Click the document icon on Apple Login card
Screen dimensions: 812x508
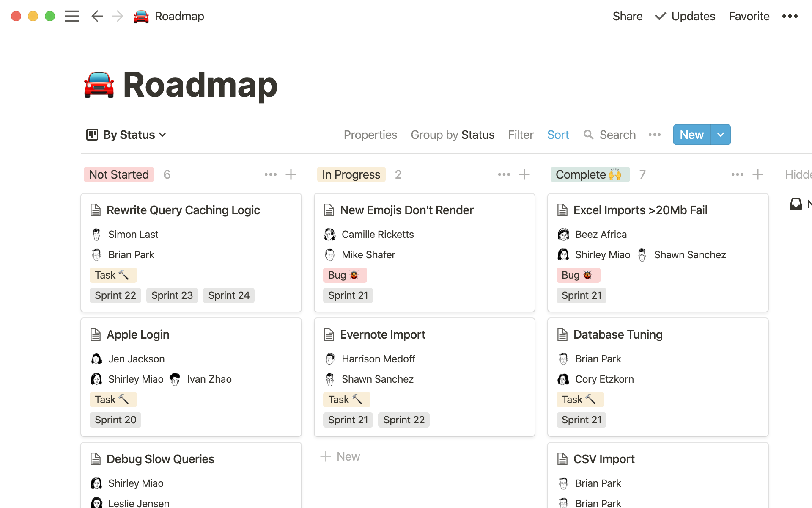[x=95, y=335]
